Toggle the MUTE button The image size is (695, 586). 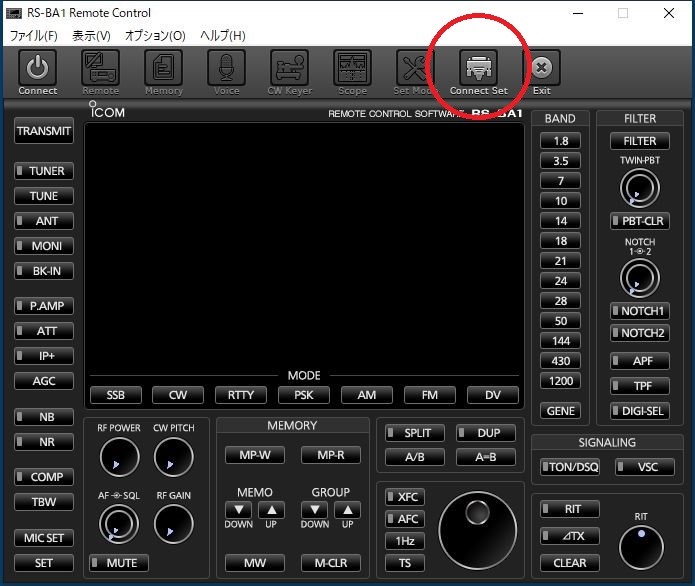(x=119, y=563)
